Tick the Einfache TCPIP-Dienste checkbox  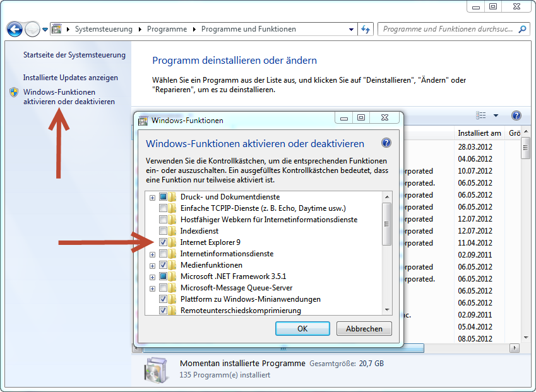(164, 208)
